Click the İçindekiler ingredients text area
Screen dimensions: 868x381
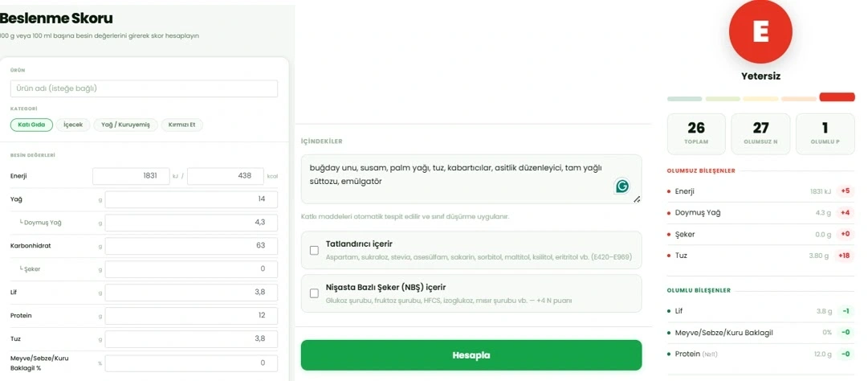[x=471, y=179]
